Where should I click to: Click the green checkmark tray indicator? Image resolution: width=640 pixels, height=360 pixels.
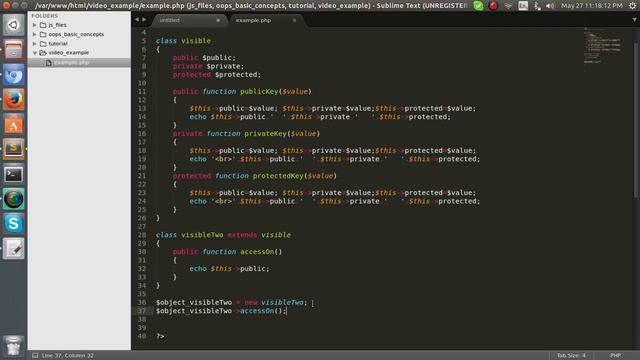coord(478,6)
